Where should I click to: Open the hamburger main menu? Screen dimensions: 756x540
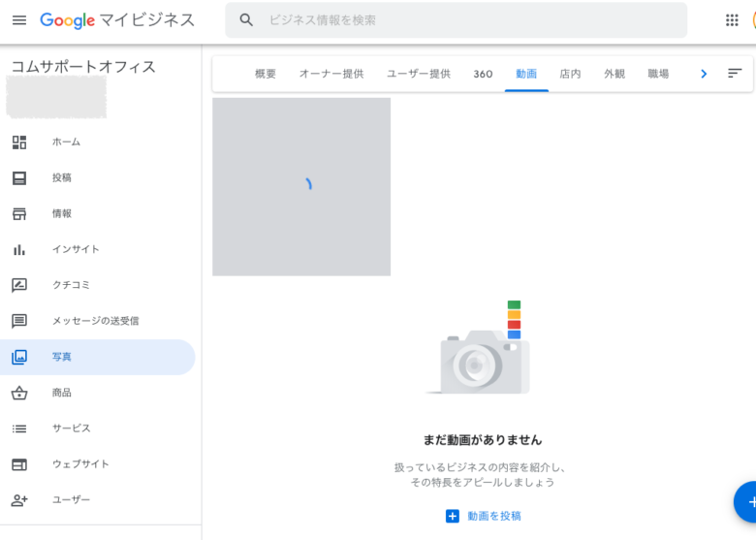[19, 20]
